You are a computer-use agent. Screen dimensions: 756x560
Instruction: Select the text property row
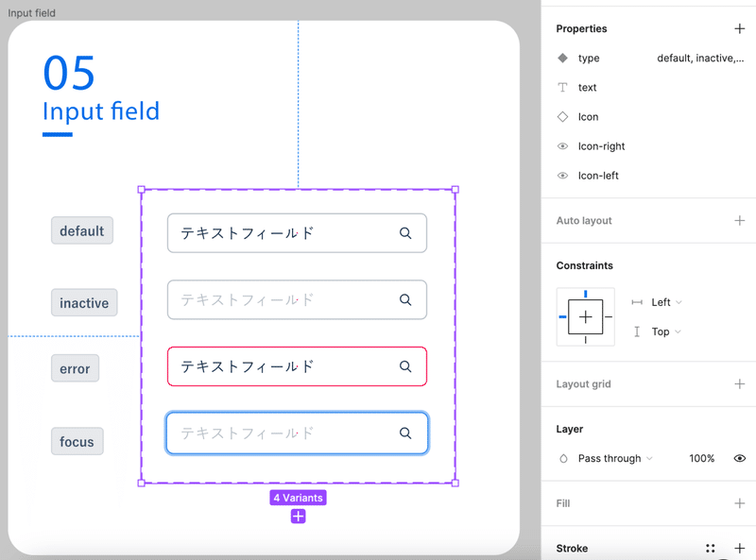pyautogui.click(x=650, y=88)
